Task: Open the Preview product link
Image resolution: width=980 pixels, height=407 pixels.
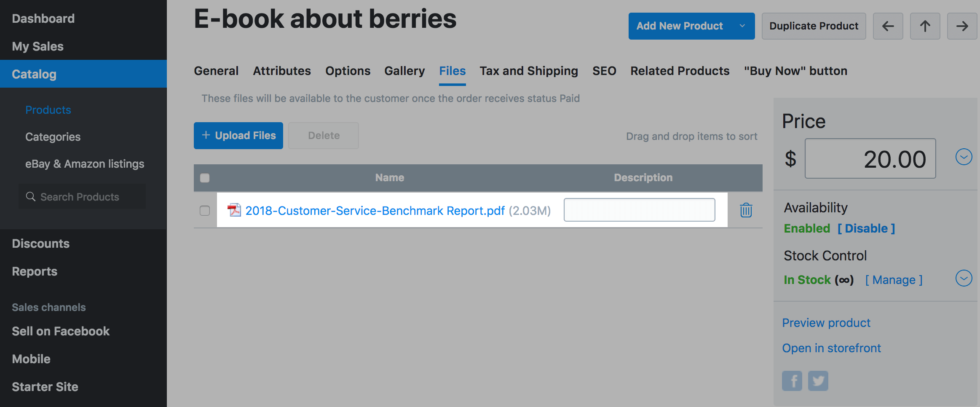Action: [x=826, y=323]
